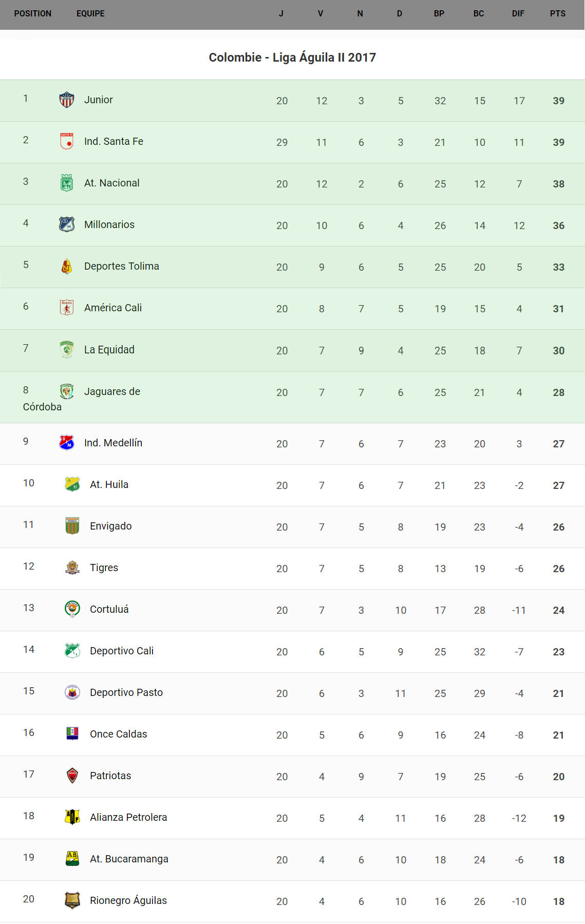Click the EQUIPE column header
The width and height of the screenshot is (585, 924).
click(x=90, y=14)
